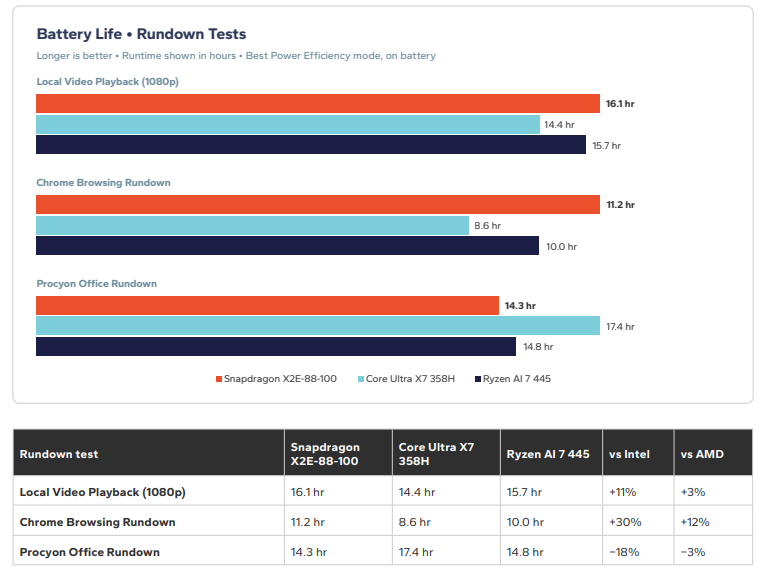This screenshot has width=760, height=571.
Task: Select the Chrome Browsing Rundown table row label
Action: click(97, 522)
